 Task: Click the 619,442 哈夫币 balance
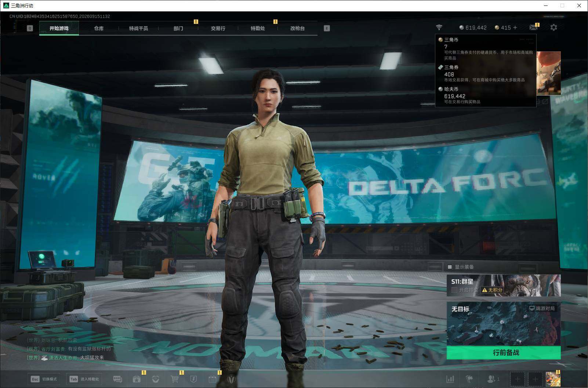coord(473,28)
